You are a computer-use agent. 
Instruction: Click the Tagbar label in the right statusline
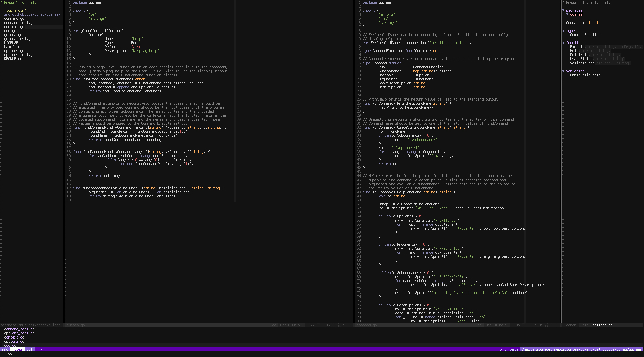click(570, 325)
